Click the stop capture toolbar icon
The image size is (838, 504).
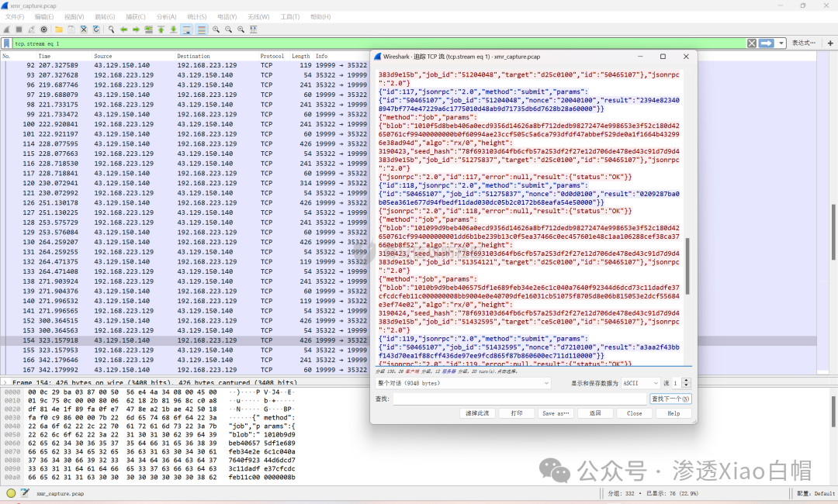coord(19,29)
